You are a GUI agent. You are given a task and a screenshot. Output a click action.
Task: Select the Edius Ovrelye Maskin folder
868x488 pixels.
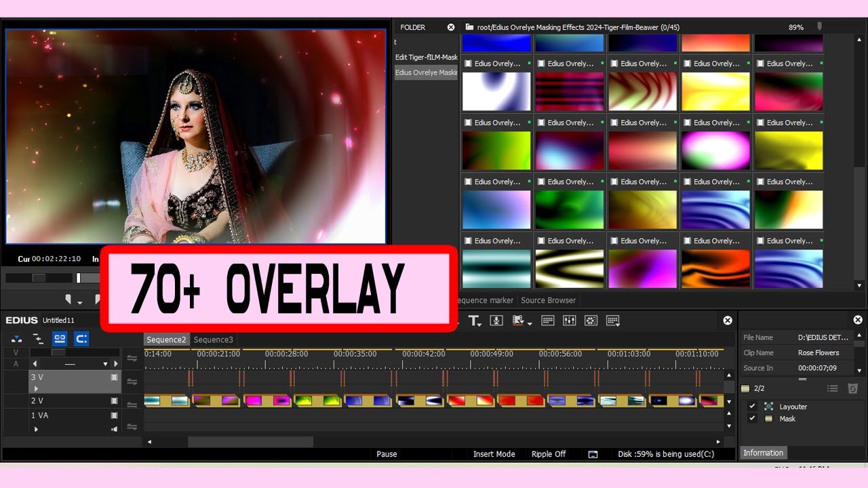pyautogui.click(x=427, y=73)
